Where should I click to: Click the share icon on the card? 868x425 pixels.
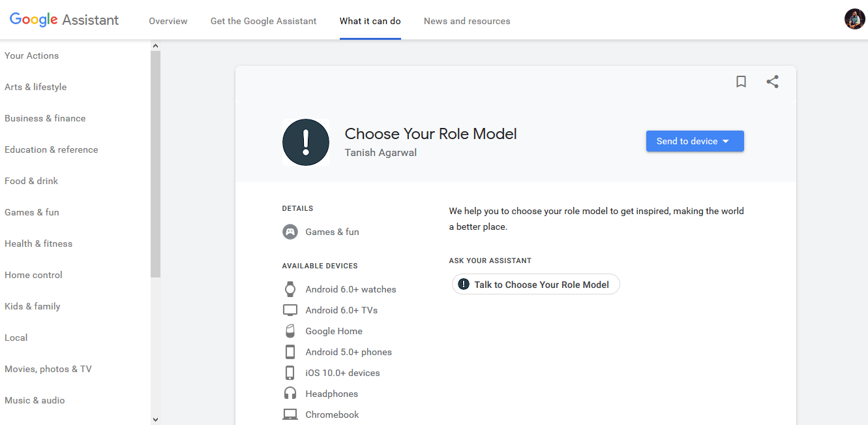[773, 82]
